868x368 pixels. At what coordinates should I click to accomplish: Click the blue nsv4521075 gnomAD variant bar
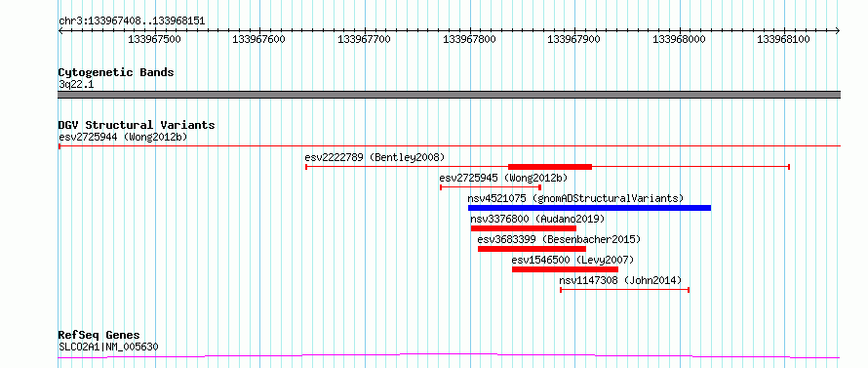pos(589,208)
